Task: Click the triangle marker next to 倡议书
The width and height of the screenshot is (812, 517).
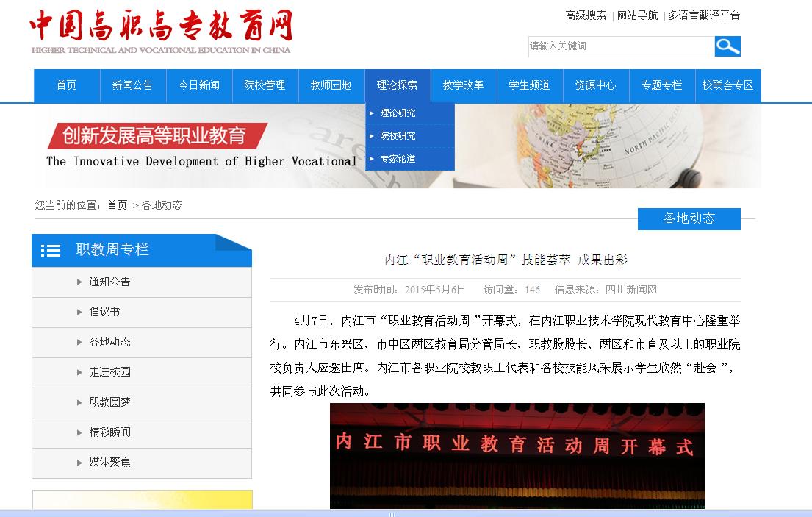Action: pyautogui.click(x=79, y=312)
